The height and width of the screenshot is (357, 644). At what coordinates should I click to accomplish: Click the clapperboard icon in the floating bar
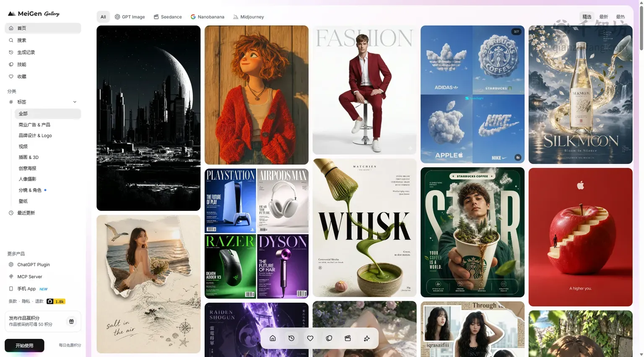[348, 338]
